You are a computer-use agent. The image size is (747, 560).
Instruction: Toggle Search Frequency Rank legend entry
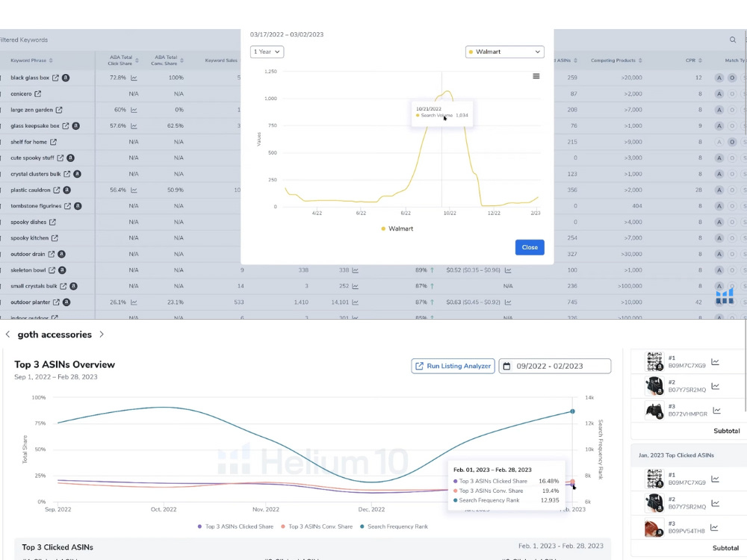(x=394, y=526)
